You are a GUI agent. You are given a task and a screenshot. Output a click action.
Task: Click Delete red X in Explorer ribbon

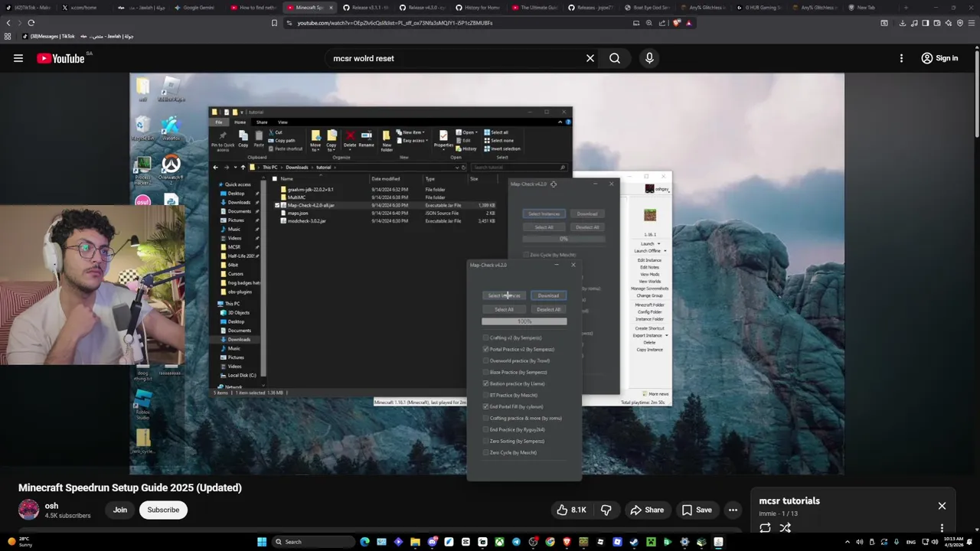350,136
